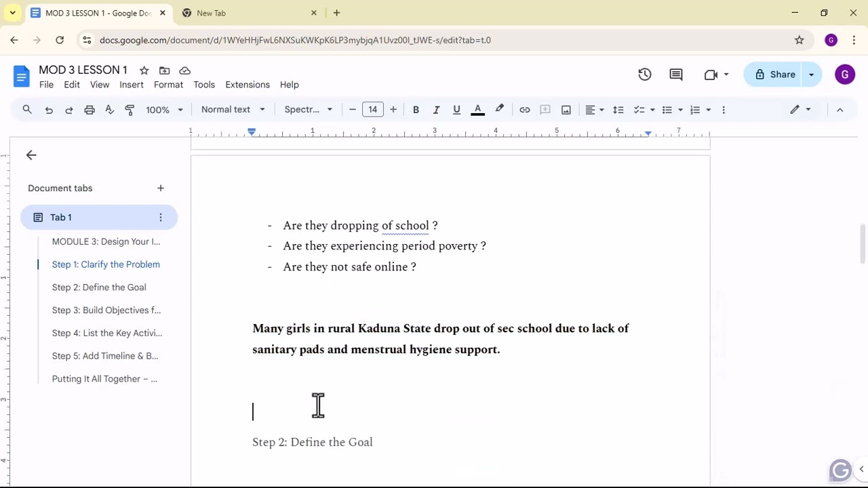
Task: Open the version history
Action: pyautogui.click(x=645, y=75)
